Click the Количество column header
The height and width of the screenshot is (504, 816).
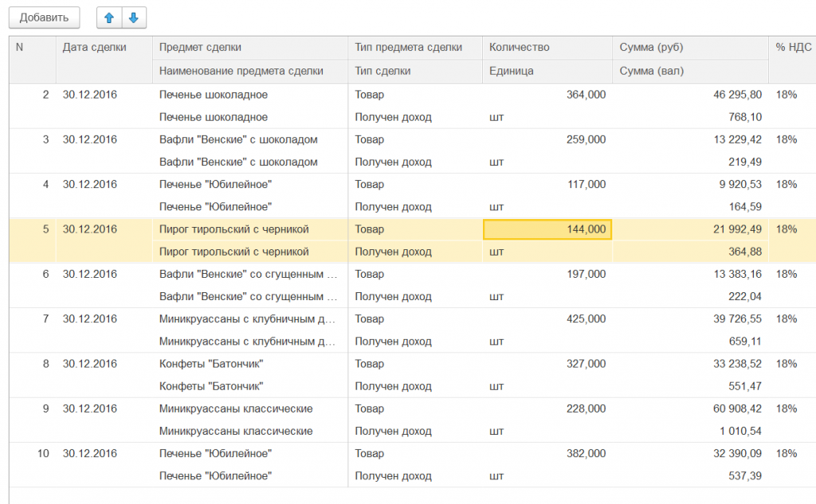pos(519,48)
